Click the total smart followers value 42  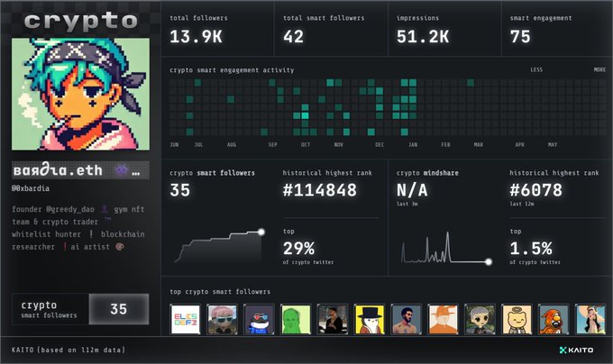[293, 37]
